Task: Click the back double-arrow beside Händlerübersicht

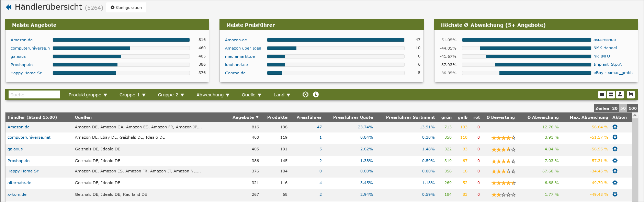Action: 9,7
